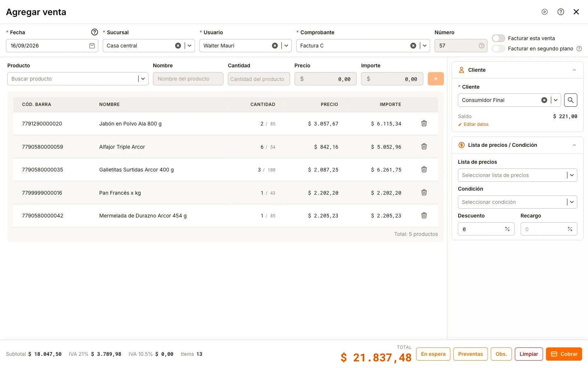Viewport: 588px width, 368px height.
Task: Click the Limpiar button
Action: [x=529, y=354]
